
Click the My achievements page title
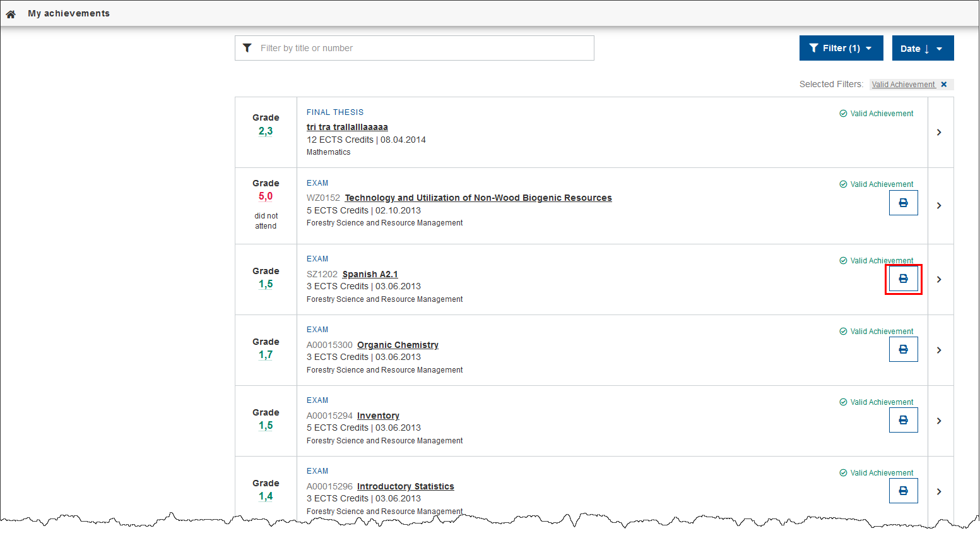[x=69, y=13]
